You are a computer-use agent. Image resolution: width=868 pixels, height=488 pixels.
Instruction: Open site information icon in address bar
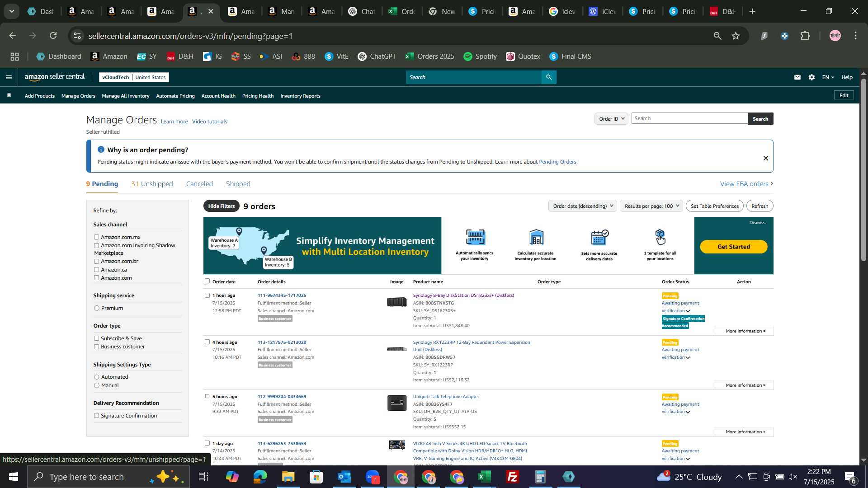click(77, 36)
